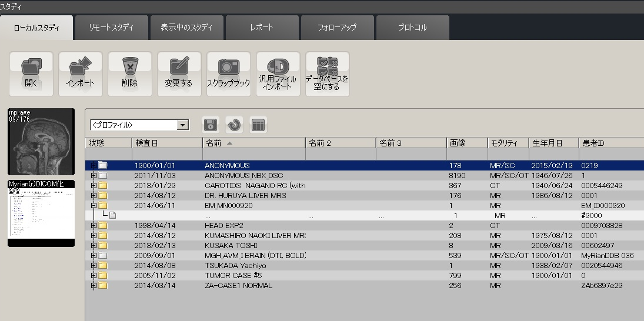Expand the HEAD EXP2 study row

click(93, 226)
